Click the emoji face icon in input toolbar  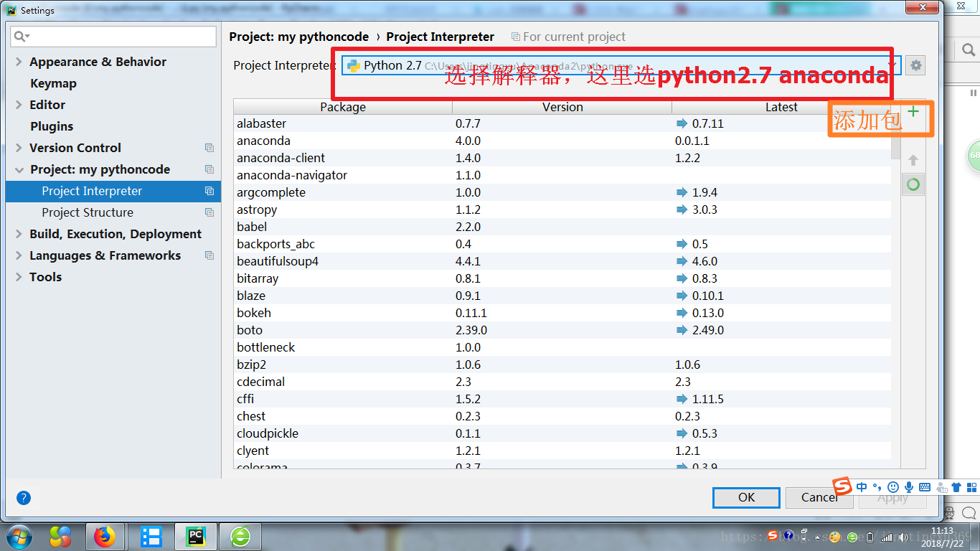tap(893, 487)
